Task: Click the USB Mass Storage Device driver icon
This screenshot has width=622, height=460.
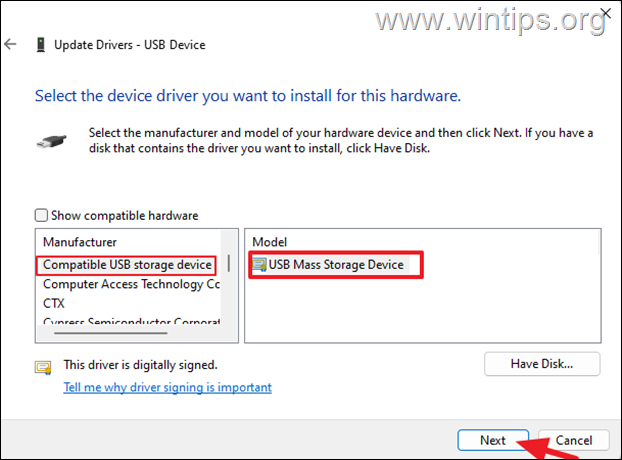Action: [260, 265]
